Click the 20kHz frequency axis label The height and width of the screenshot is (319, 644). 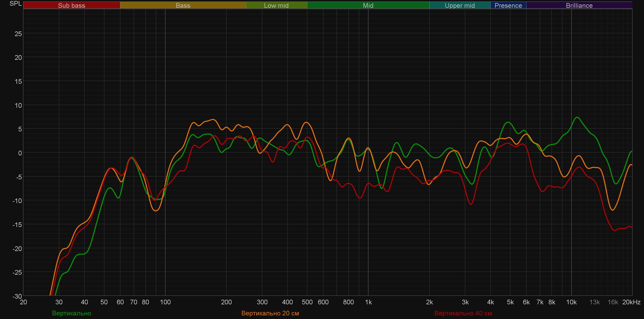[x=631, y=302]
